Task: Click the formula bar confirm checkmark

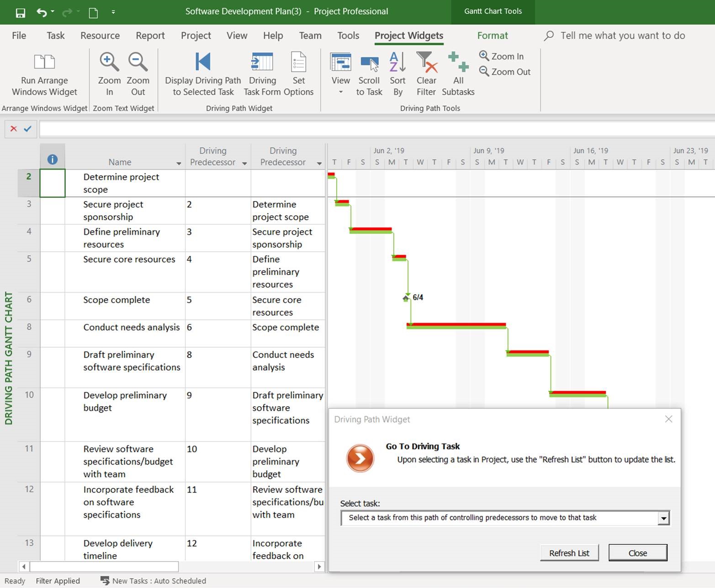Action: click(28, 129)
